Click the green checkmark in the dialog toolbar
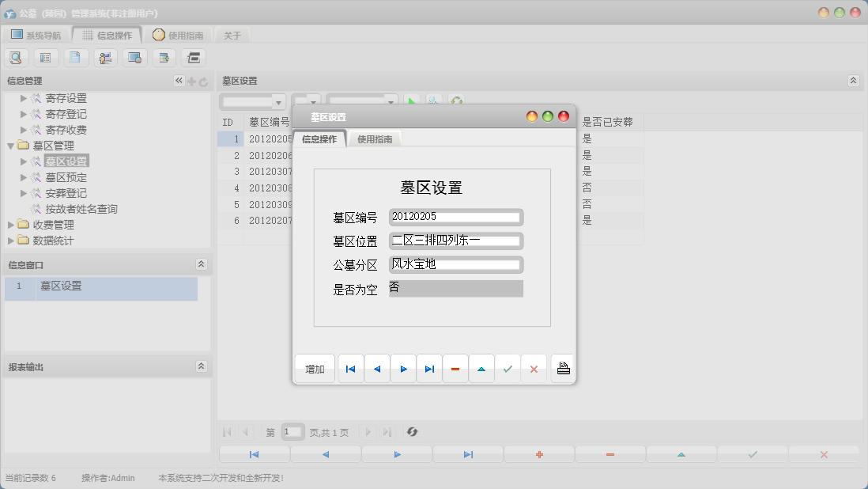The height and width of the screenshot is (489, 868). pos(508,369)
